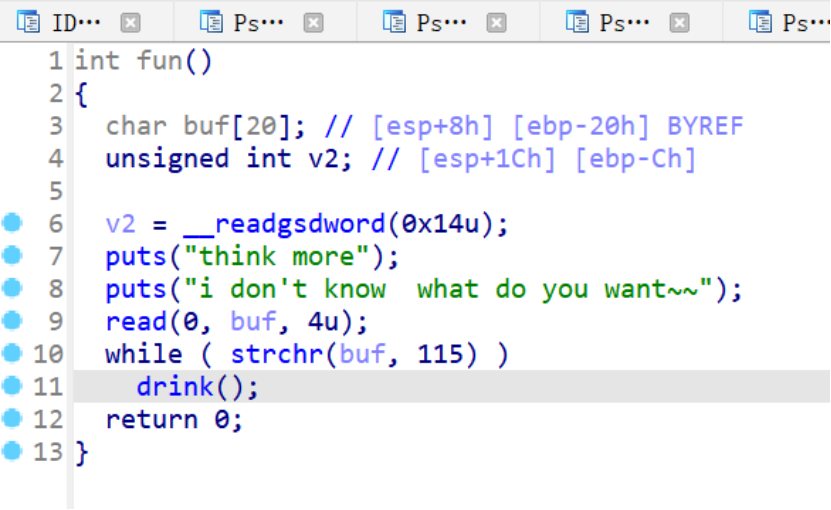The height and width of the screenshot is (510, 831).
Task: Click the read function call on line 9
Action: [136, 322]
